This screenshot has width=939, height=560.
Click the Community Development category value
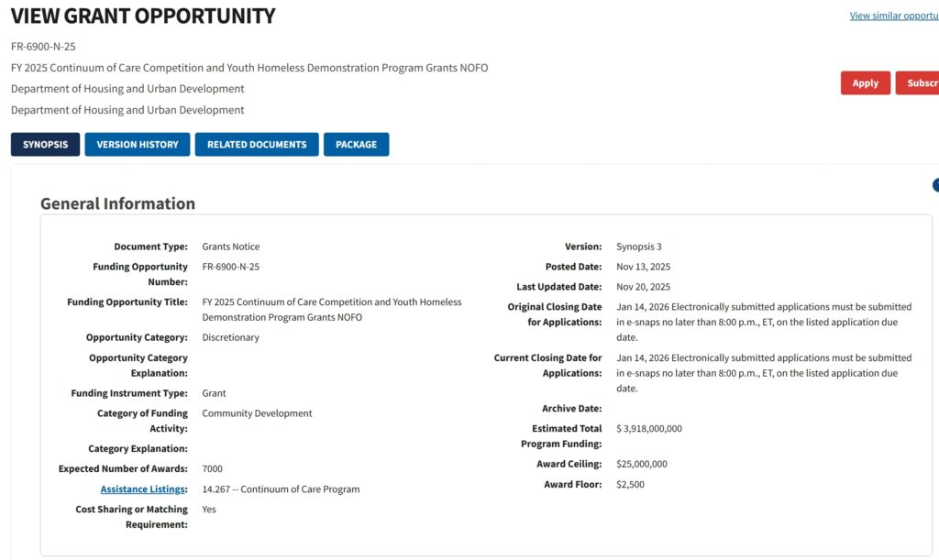pyautogui.click(x=257, y=414)
